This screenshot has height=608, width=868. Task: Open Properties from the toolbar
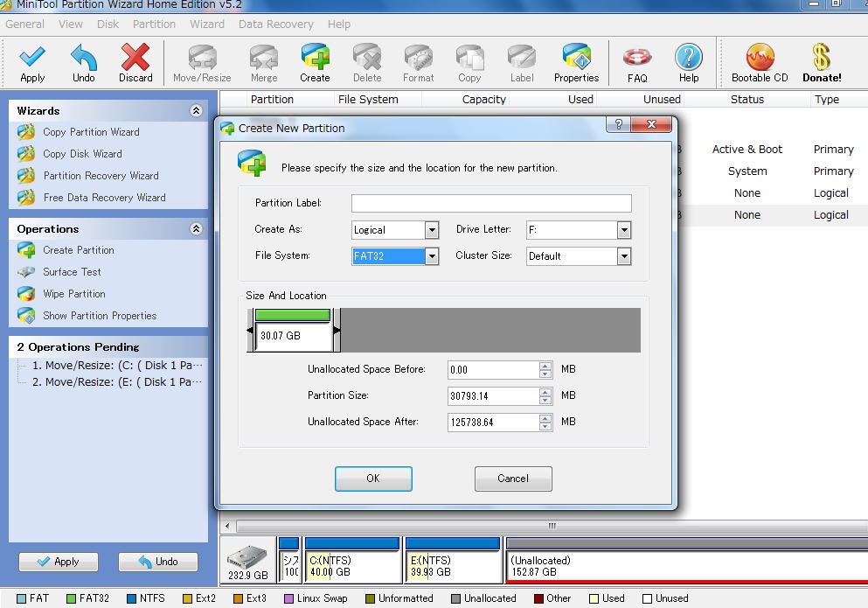pyautogui.click(x=576, y=63)
